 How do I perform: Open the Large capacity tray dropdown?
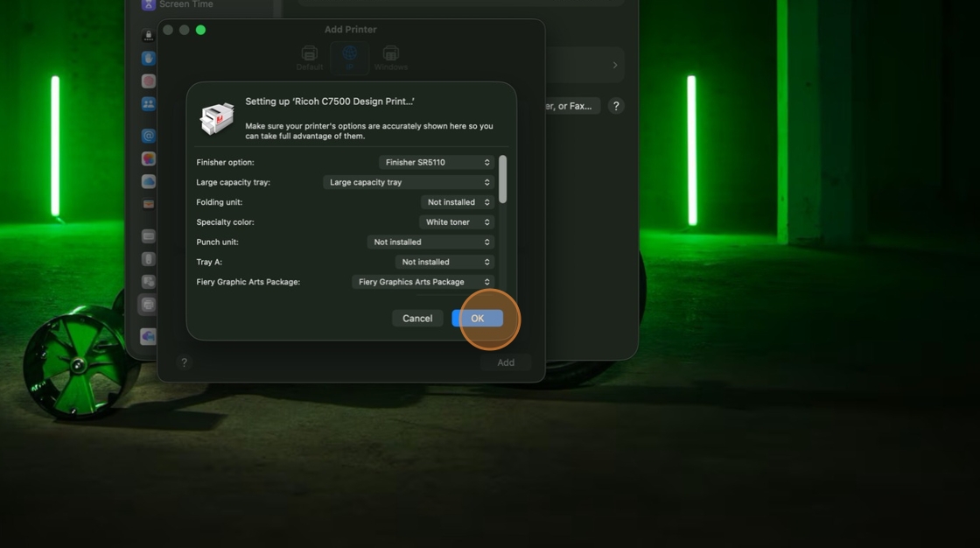408,182
